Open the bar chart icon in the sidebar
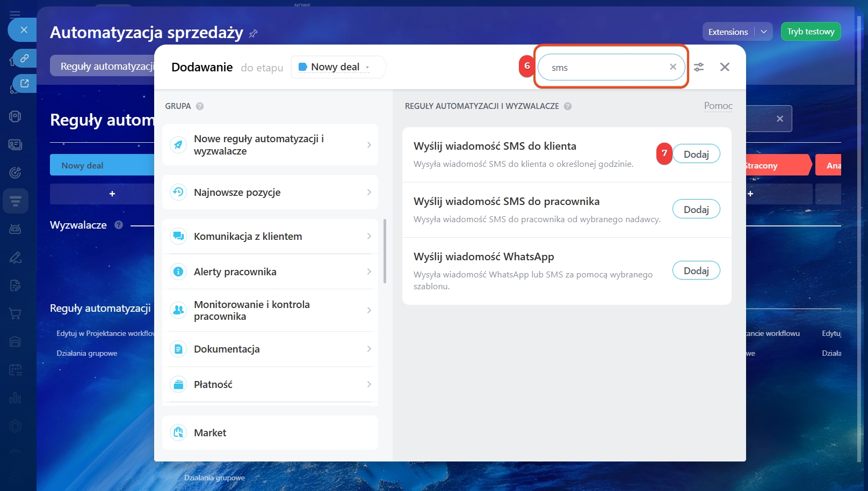 (x=15, y=398)
